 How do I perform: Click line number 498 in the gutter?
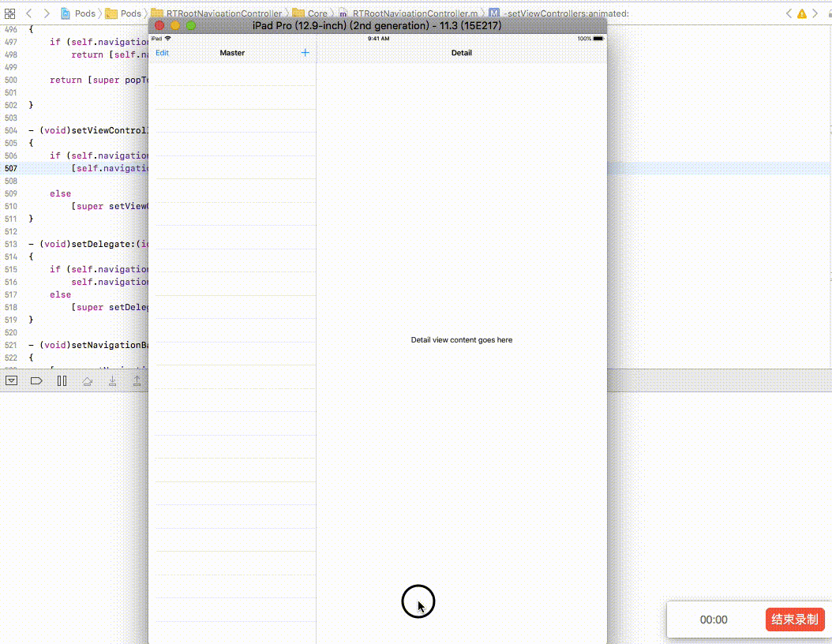coord(11,54)
